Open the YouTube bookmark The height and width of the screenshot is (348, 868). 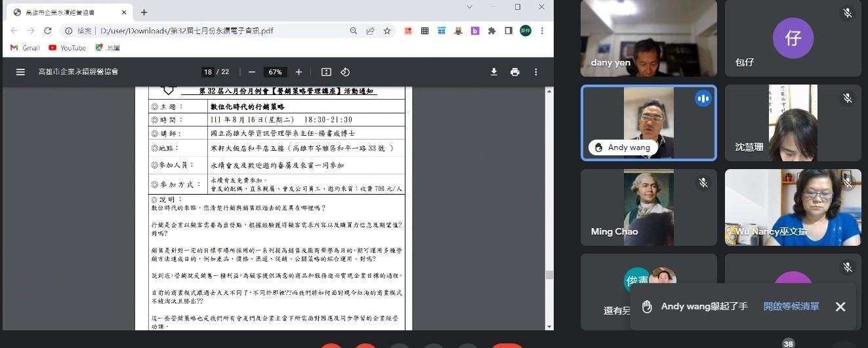(67, 48)
